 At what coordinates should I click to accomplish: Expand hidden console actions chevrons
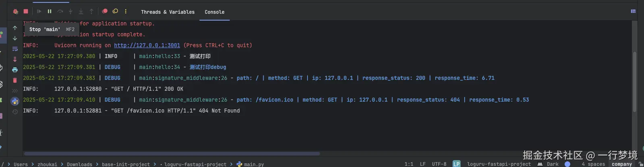pos(15,91)
